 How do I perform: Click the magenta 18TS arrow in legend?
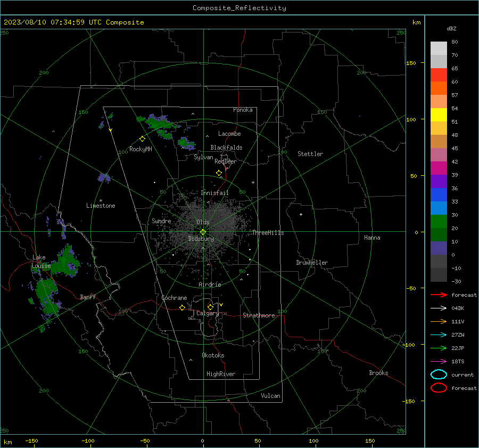click(x=439, y=362)
